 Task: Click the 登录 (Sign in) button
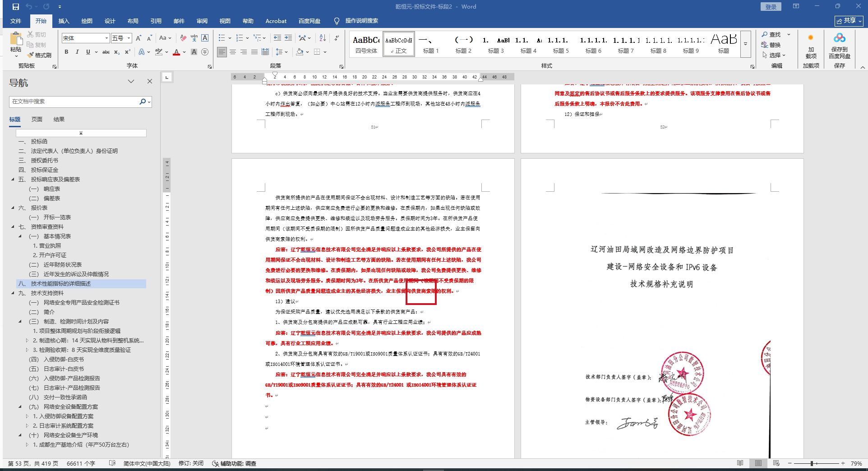[x=771, y=7]
